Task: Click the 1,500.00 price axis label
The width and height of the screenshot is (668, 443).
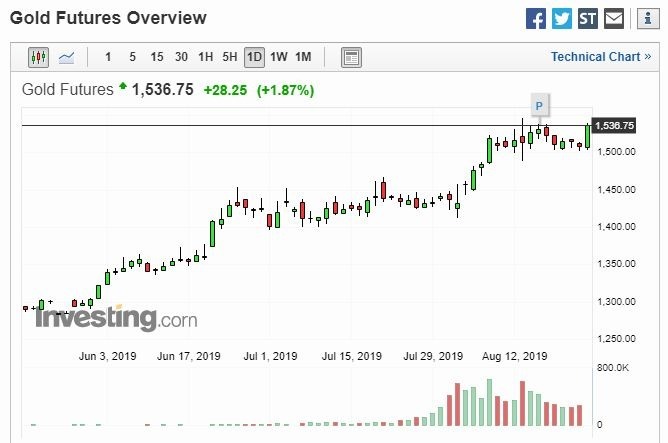Action: pos(616,152)
